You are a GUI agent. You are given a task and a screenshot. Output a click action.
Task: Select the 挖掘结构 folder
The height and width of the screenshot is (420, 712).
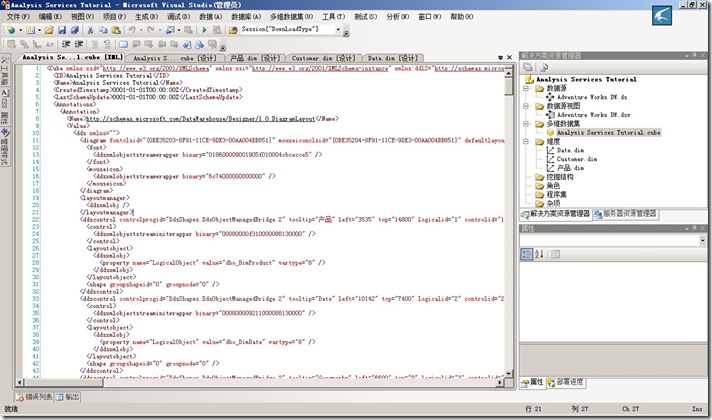(x=559, y=177)
